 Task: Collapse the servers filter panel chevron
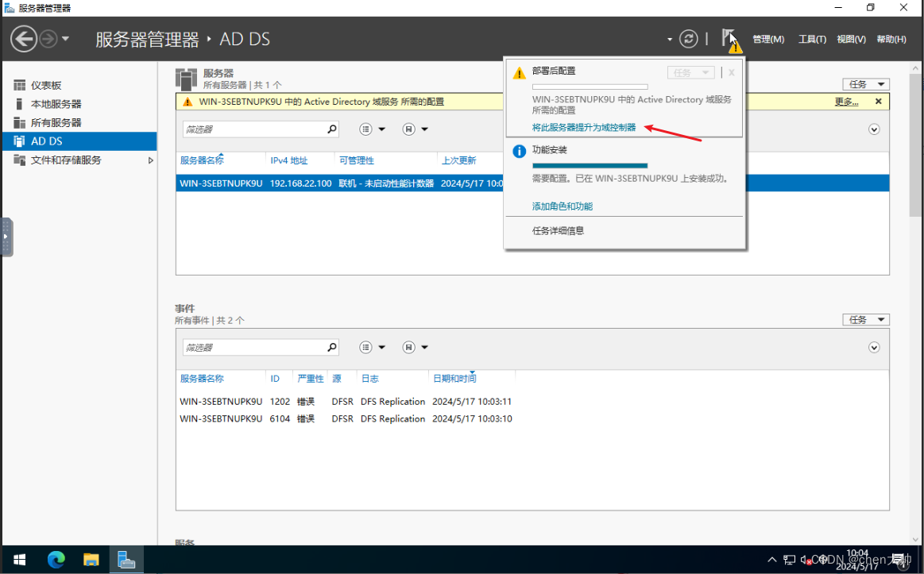click(874, 129)
